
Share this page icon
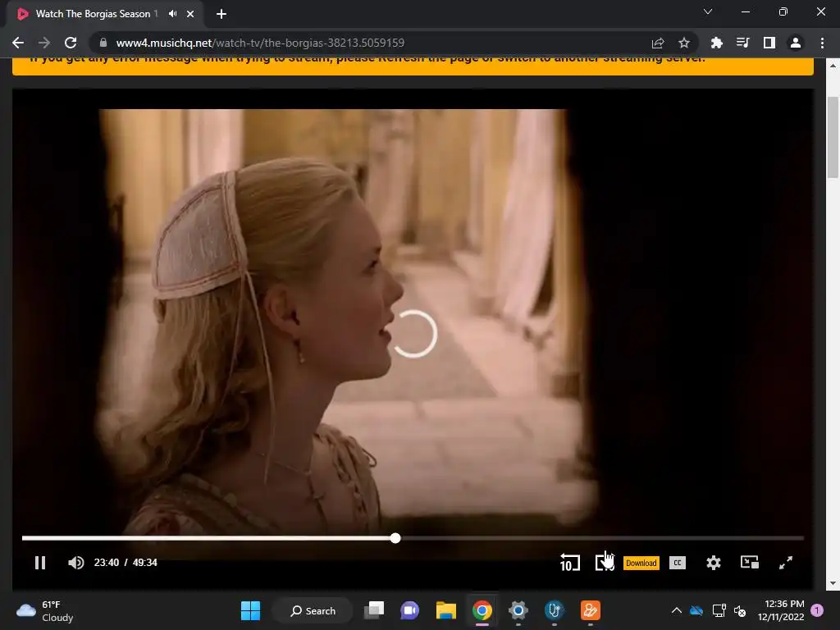coord(658,43)
